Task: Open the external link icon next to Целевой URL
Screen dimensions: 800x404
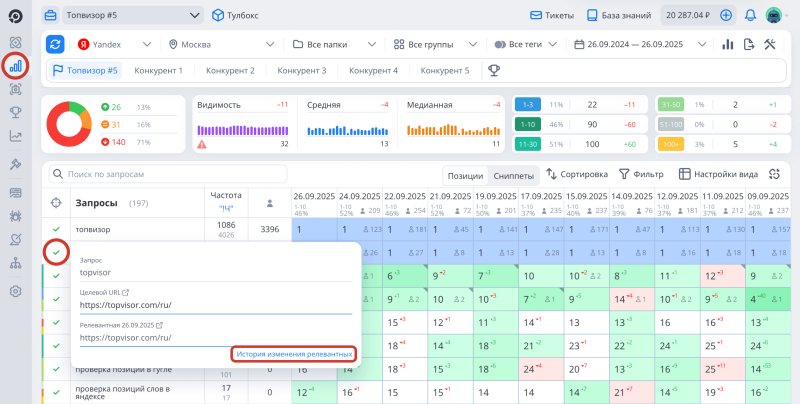Action: (126, 293)
